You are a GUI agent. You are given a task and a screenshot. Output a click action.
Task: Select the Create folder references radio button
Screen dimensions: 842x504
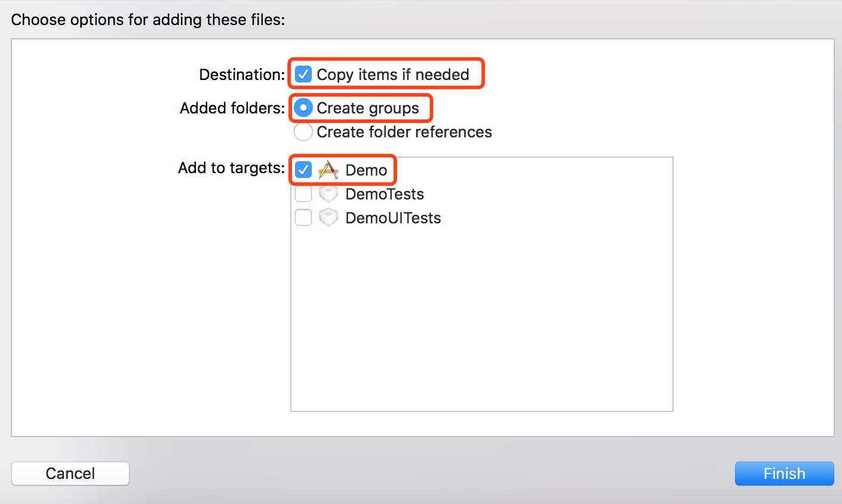click(303, 132)
